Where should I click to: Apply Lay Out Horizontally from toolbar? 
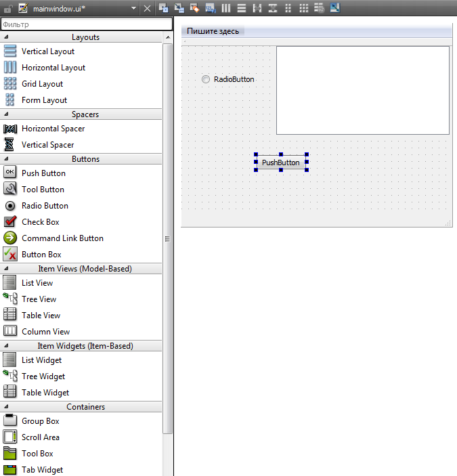[226, 8]
